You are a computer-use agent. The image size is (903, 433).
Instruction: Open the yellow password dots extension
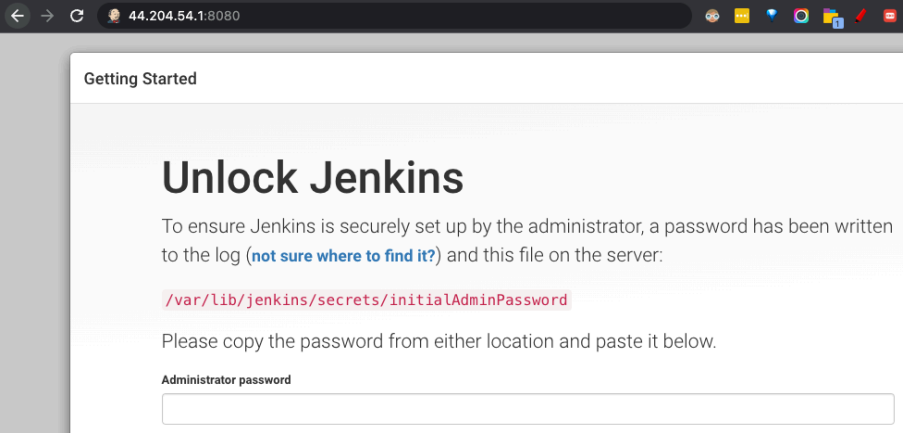tap(742, 16)
